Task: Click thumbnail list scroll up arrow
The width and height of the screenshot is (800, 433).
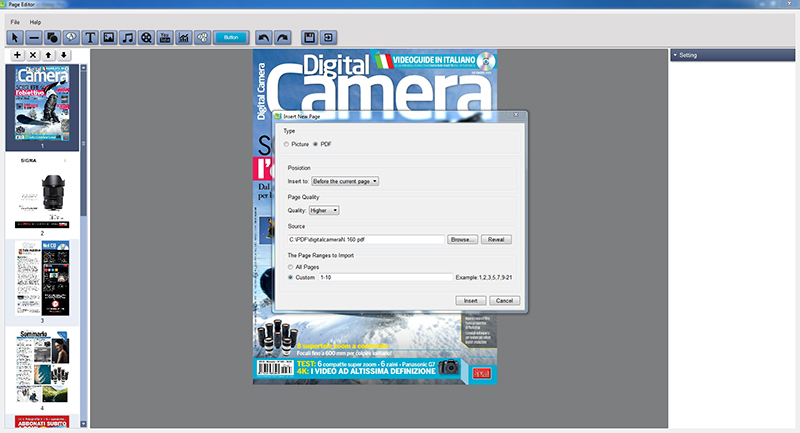Action: [x=84, y=67]
